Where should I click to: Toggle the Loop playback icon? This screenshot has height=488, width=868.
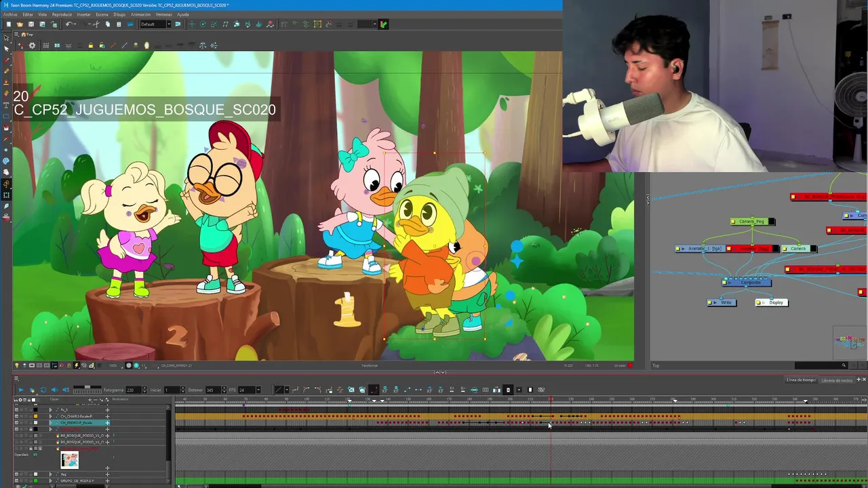click(43, 390)
